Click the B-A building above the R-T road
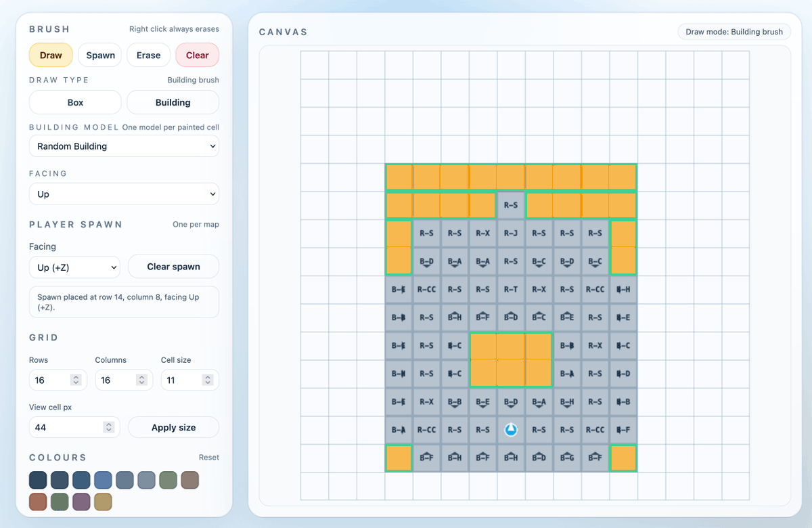Screen dimensions: 812x528 (483, 262)
